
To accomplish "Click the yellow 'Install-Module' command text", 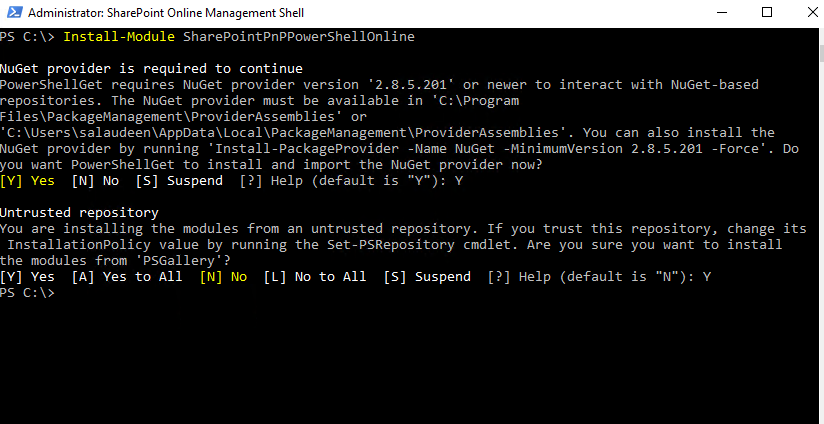I will coord(119,37).
